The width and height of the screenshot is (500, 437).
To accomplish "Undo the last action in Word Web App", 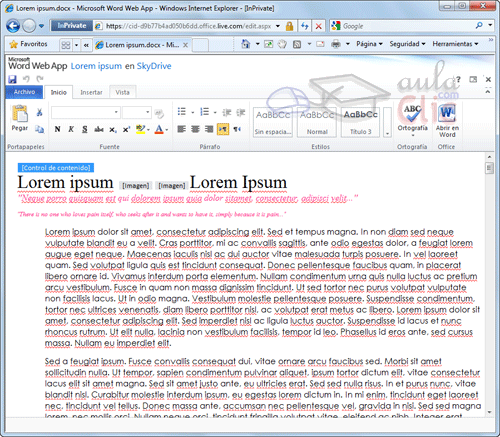I will (26, 79).
